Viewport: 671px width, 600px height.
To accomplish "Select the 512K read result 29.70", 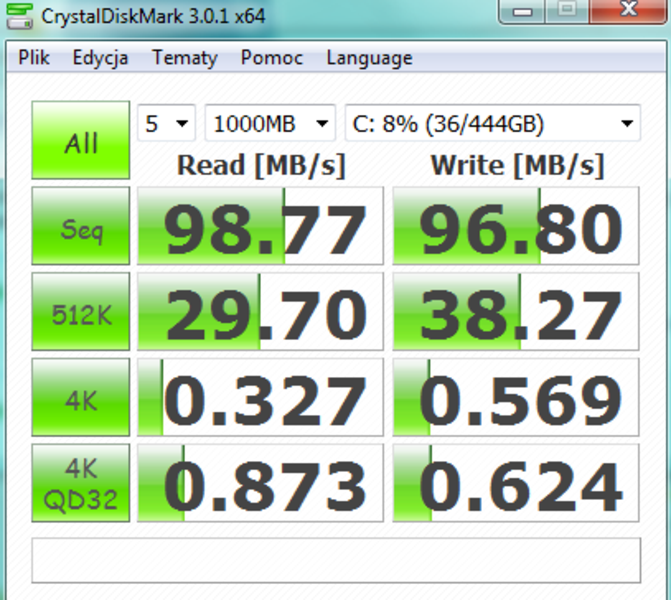I will point(260,311).
